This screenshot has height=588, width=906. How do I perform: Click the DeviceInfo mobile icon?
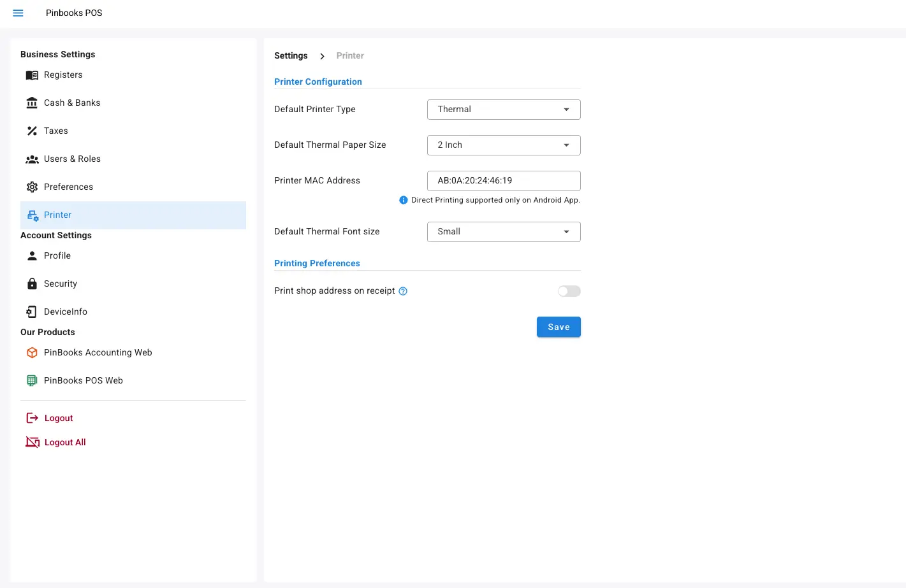click(32, 312)
